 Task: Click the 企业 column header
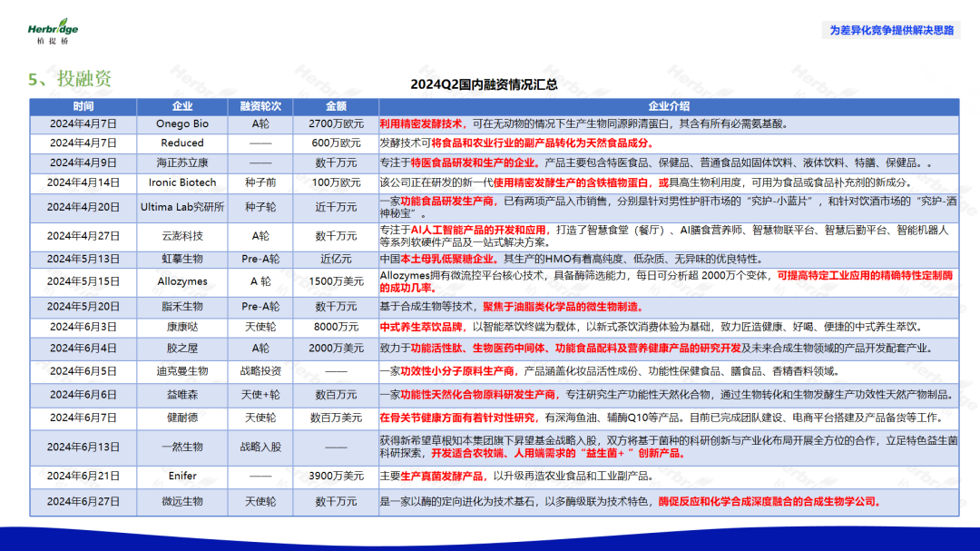pos(181,106)
